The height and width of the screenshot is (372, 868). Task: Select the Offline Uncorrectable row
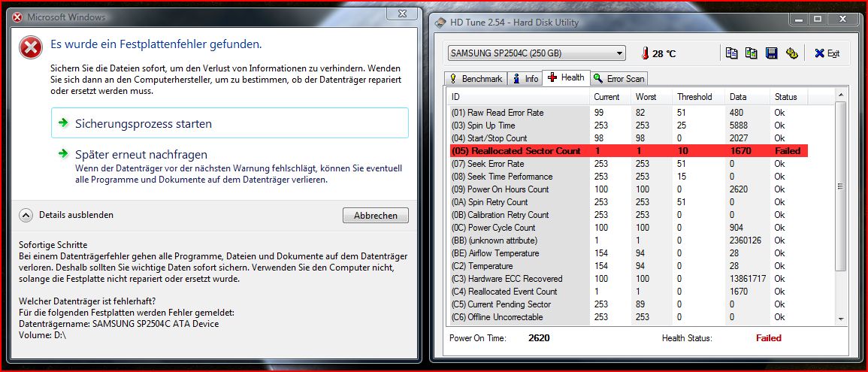628,317
